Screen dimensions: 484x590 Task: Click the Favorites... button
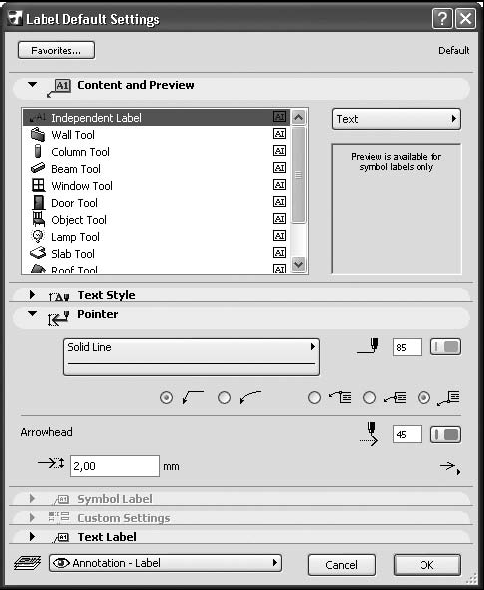point(56,50)
